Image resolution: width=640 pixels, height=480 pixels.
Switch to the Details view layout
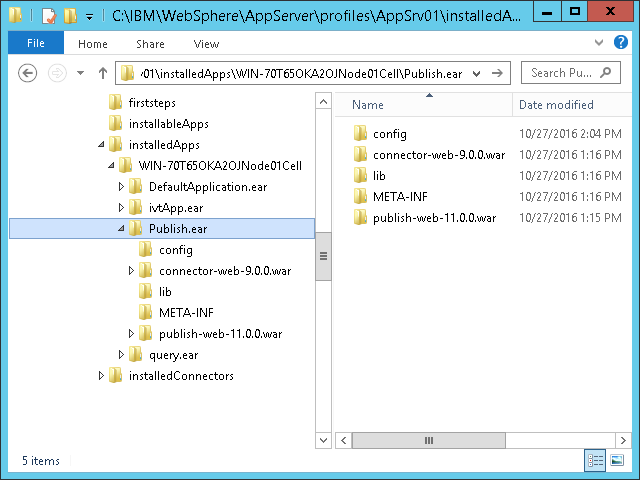tap(596, 459)
